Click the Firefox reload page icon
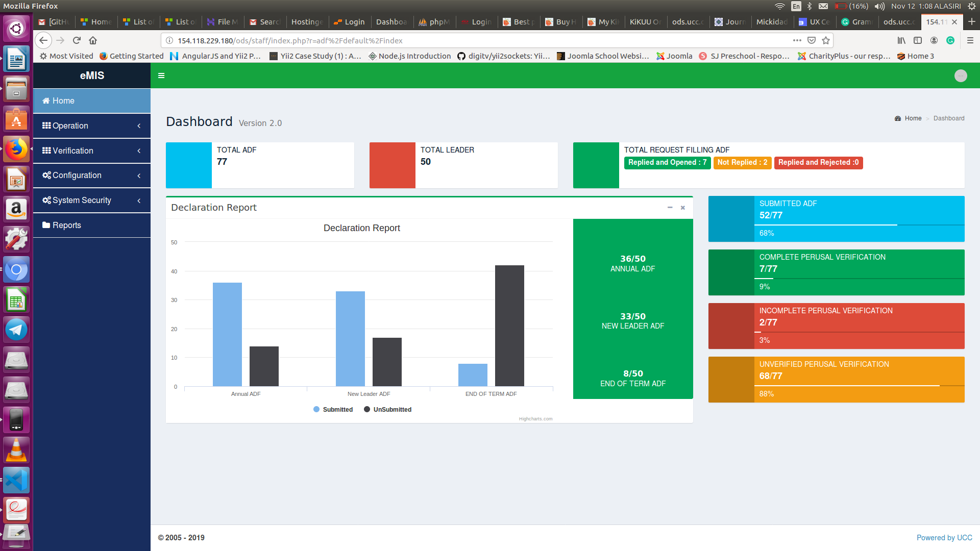This screenshot has width=980, height=551. 77,40
